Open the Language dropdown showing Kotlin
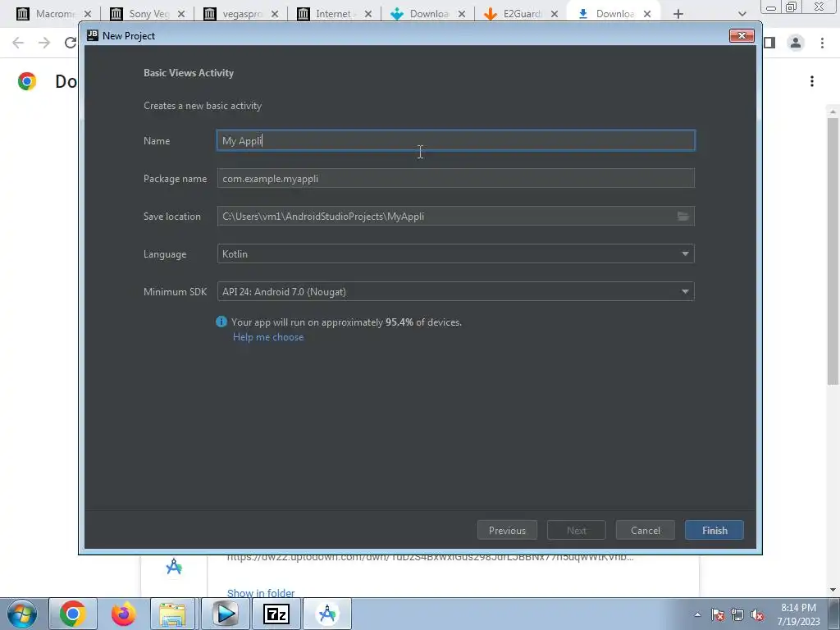Screen dimensions: 840x630 [456, 254]
